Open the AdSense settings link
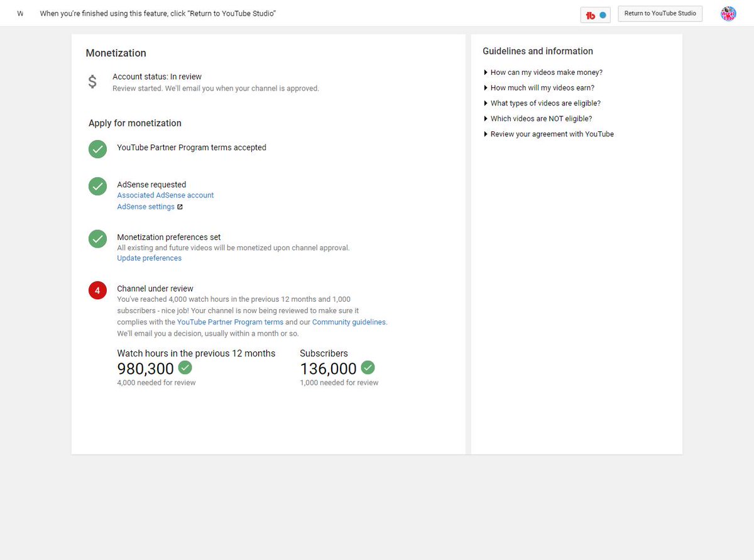The width and height of the screenshot is (754, 560). (146, 207)
